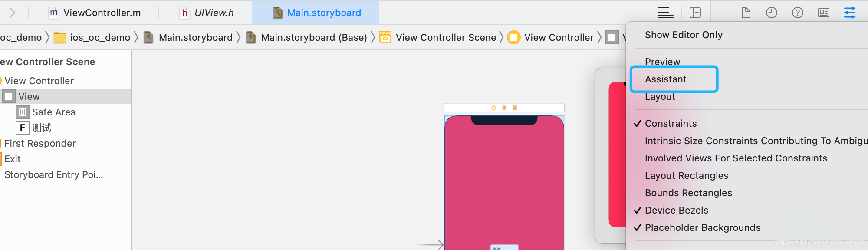Select the View row in outline
868x250 pixels.
[x=66, y=96]
